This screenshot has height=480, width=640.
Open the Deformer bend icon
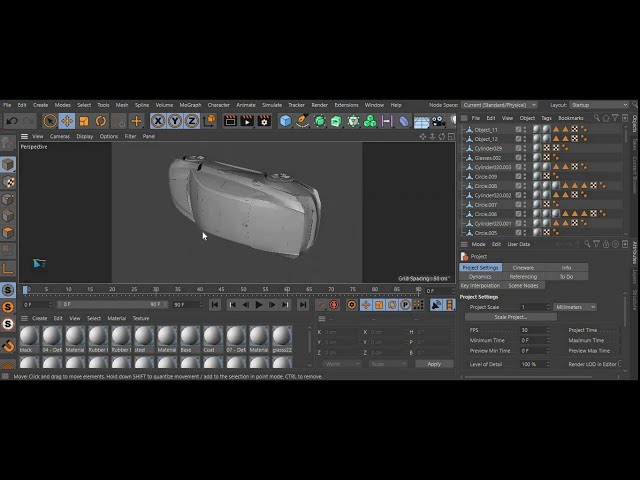pos(404,121)
